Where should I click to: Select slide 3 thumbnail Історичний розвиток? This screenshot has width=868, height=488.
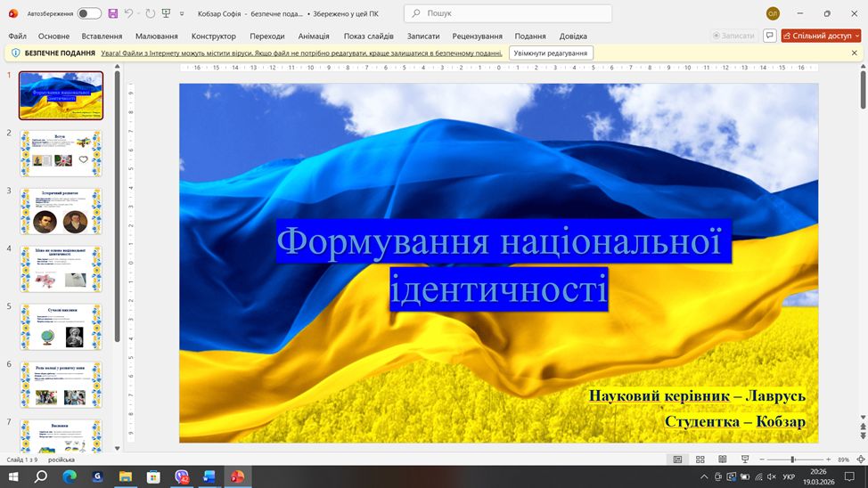[x=61, y=212]
